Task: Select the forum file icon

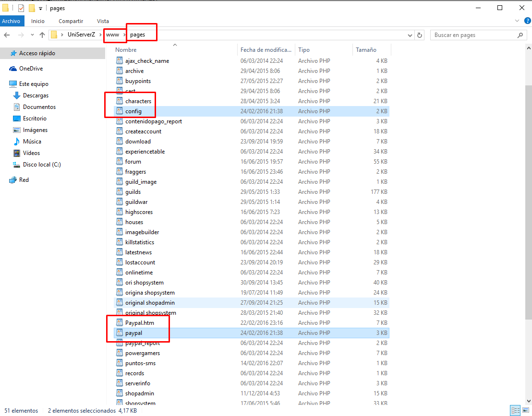Action: point(120,161)
